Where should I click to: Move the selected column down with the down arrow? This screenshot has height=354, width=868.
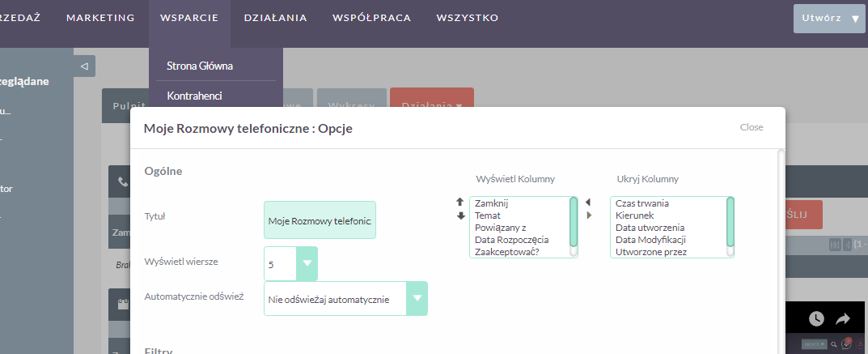coord(460,215)
